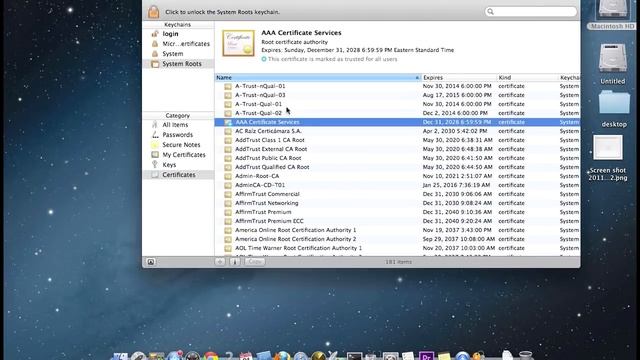The image size is (640, 360).
Task: Click the certificate icon beside America Online Root Certification Authority 2
Action: (228, 239)
